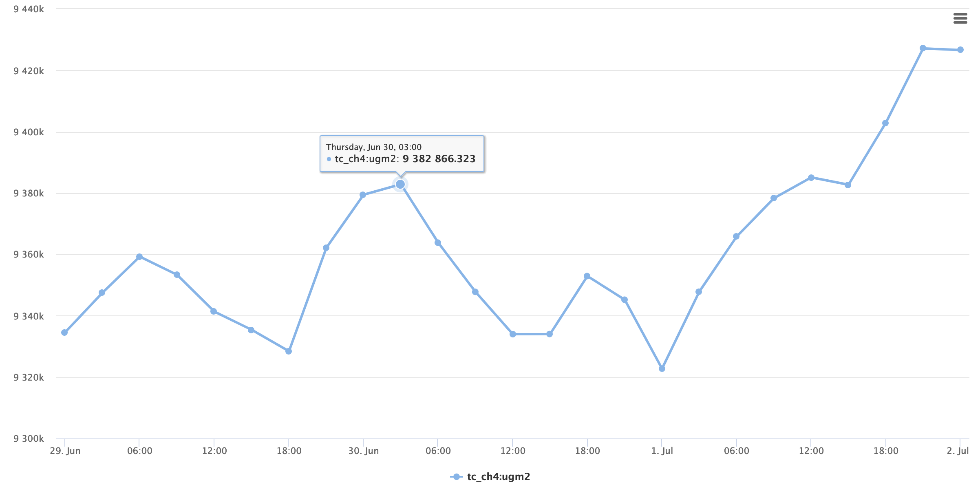Select the data point at 30 Jun 18:00
Screen dimensions: 980x489
coord(587,276)
